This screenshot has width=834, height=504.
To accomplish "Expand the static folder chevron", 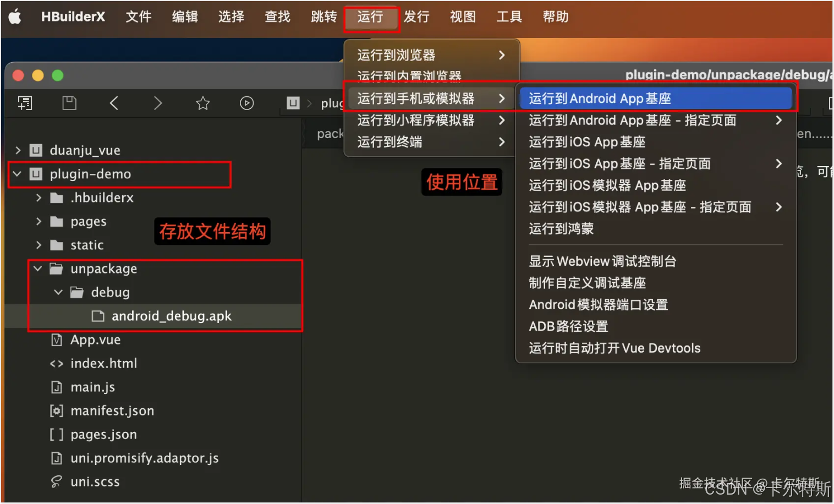I will (39, 245).
